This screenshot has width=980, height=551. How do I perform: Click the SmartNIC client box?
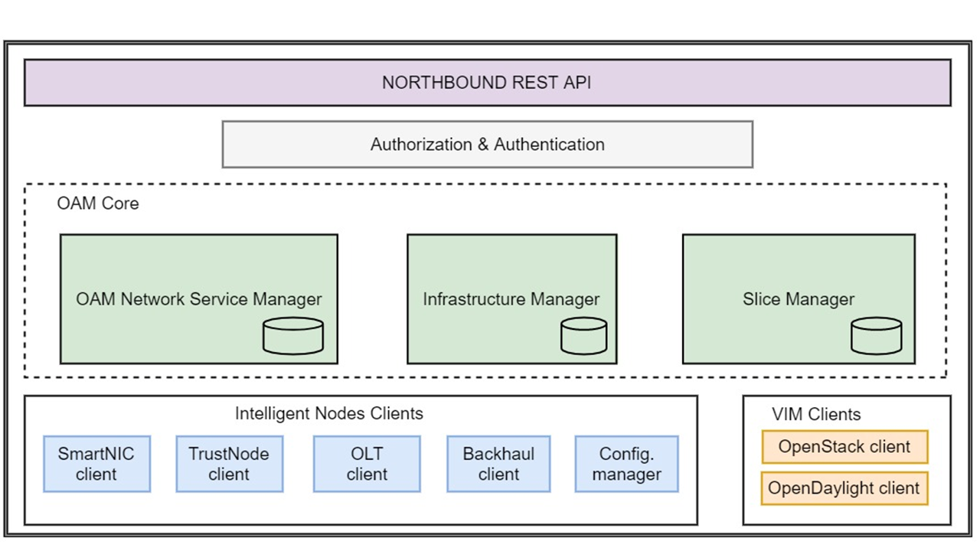click(x=96, y=464)
